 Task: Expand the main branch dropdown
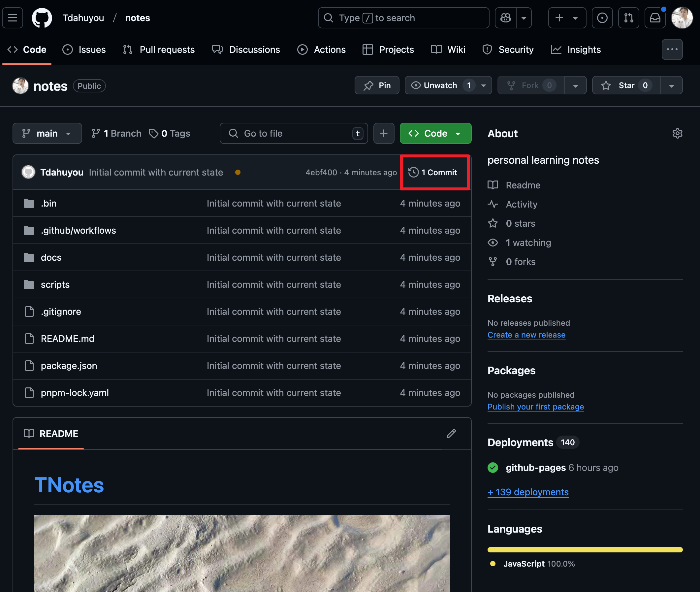47,133
